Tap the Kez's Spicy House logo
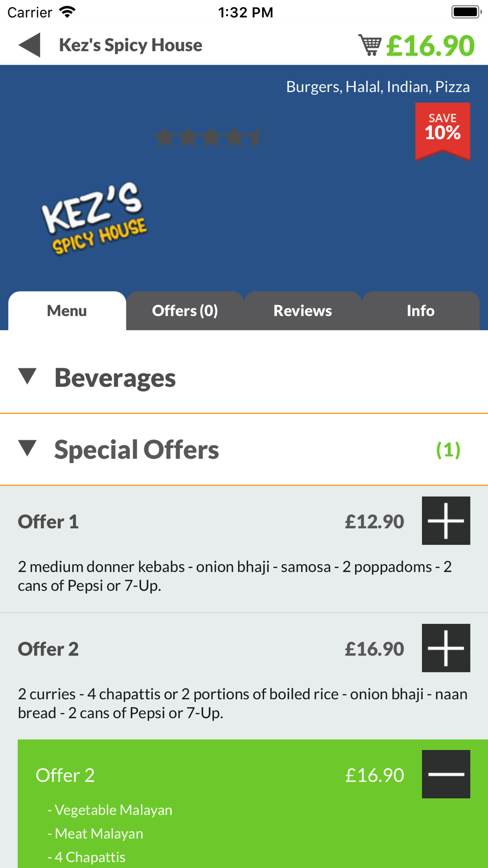488x868 pixels. click(94, 219)
